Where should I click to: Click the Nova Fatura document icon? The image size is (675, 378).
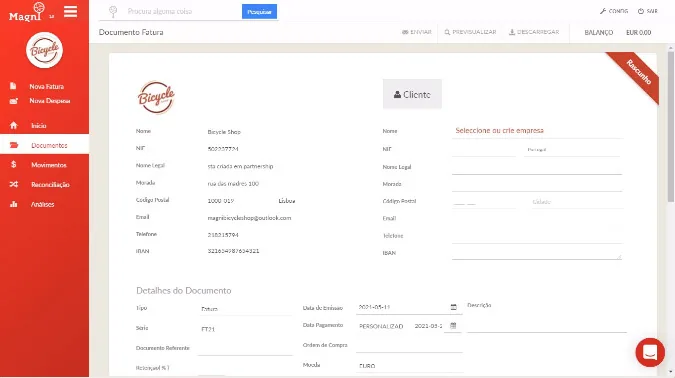[x=13, y=86]
